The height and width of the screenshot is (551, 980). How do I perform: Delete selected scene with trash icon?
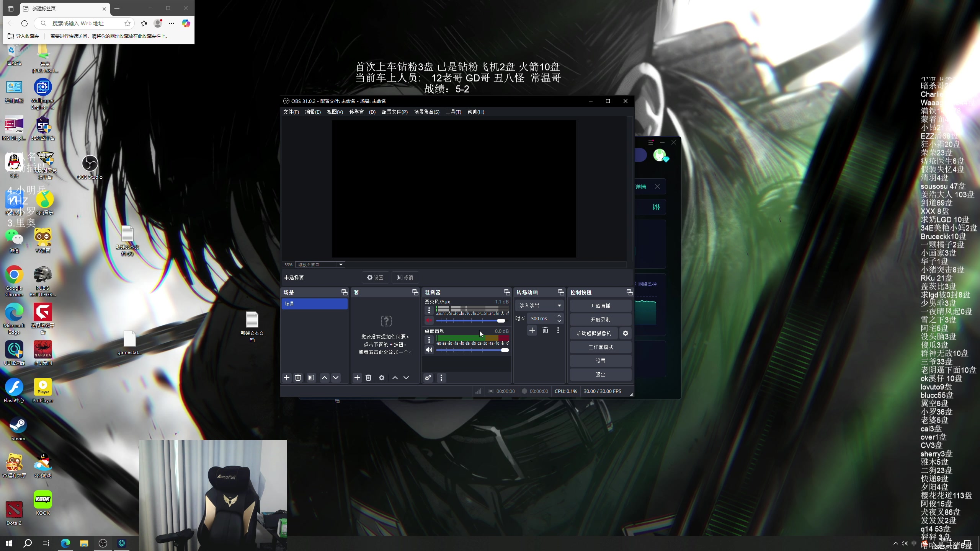[298, 378]
